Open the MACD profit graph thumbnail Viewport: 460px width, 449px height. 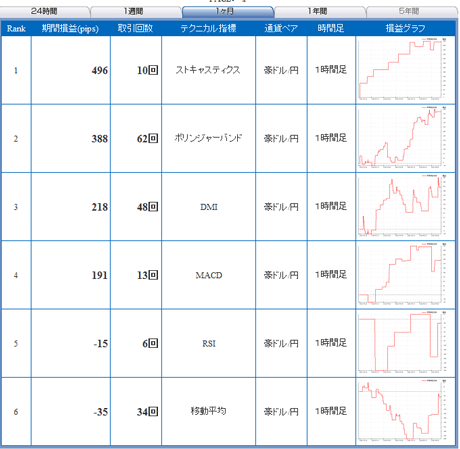pyautogui.click(x=402, y=274)
